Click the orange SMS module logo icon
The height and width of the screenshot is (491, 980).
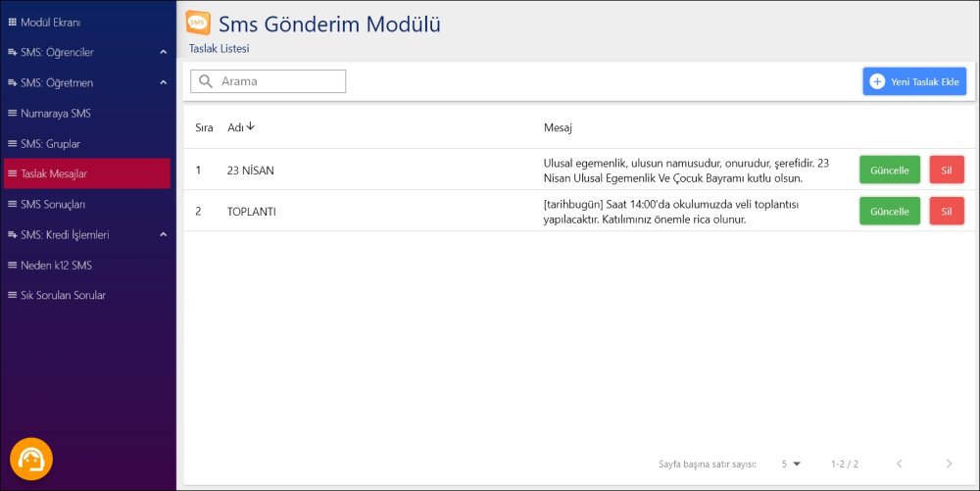click(x=198, y=23)
